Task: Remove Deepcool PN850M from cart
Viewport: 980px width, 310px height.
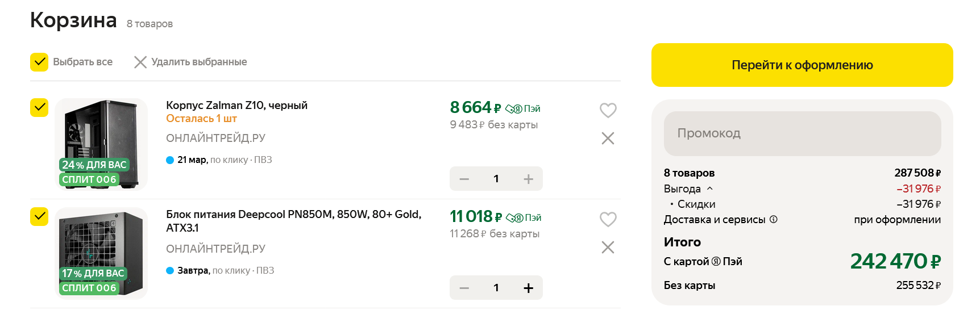Action: click(608, 248)
